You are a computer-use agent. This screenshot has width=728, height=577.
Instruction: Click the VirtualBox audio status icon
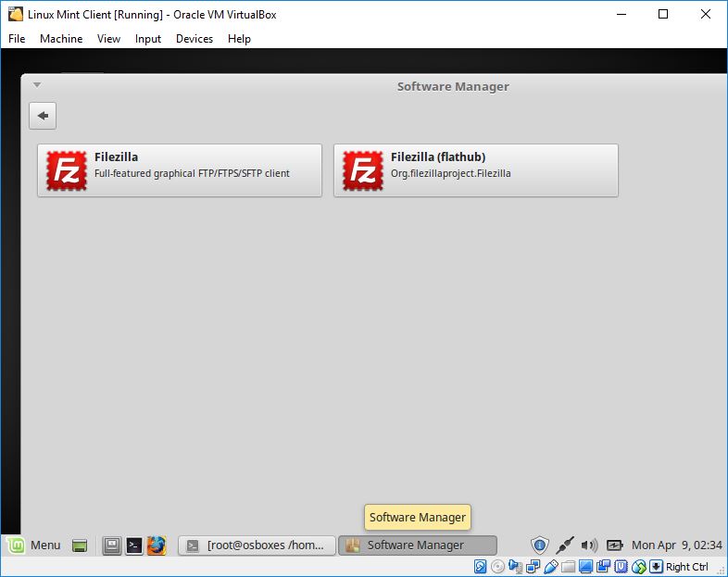pyautogui.click(x=515, y=567)
